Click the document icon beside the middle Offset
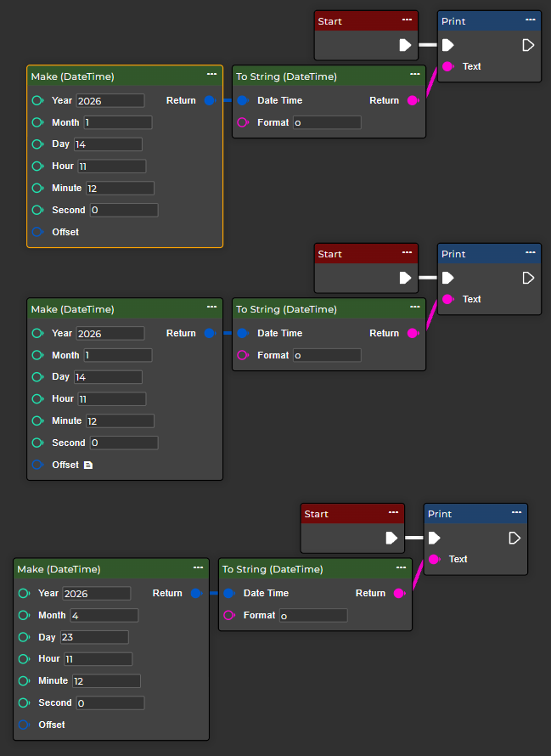 (x=88, y=465)
